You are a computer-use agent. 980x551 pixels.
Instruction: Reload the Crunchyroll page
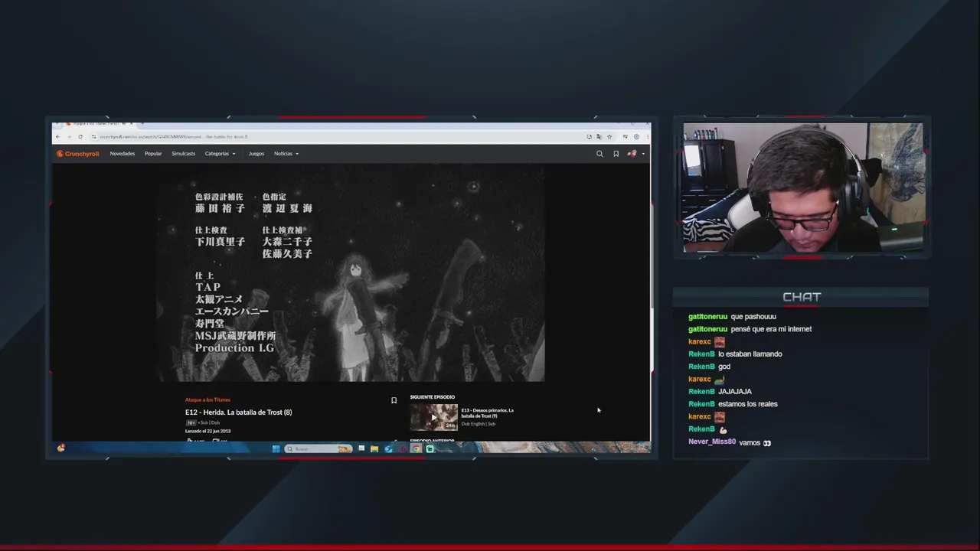(80, 136)
